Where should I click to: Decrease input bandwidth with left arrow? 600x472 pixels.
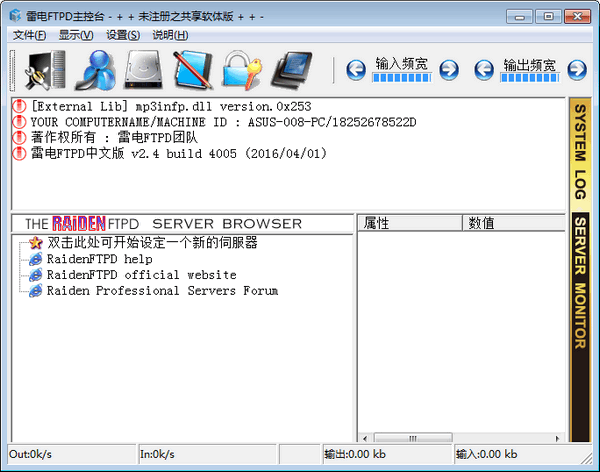point(356,70)
